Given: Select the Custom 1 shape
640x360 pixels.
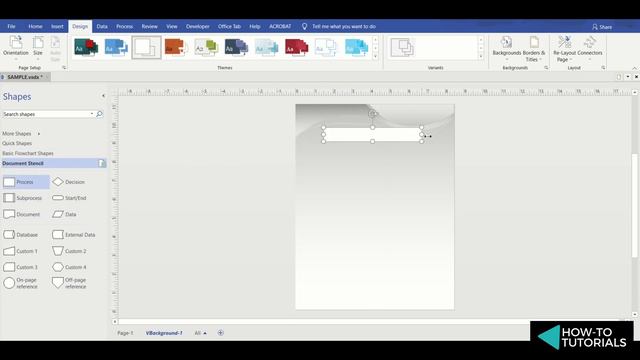Looking at the screenshot, I should click(21, 251).
